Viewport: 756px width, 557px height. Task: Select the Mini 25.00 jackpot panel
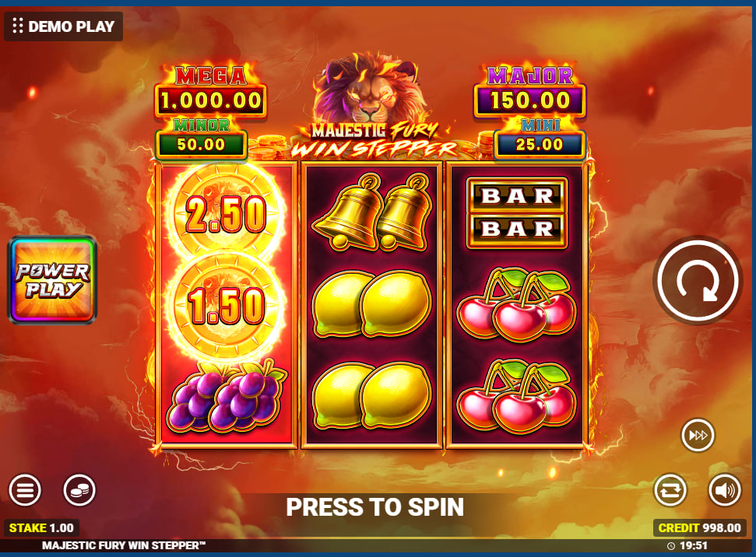pyautogui.click(x=540, y=138)
